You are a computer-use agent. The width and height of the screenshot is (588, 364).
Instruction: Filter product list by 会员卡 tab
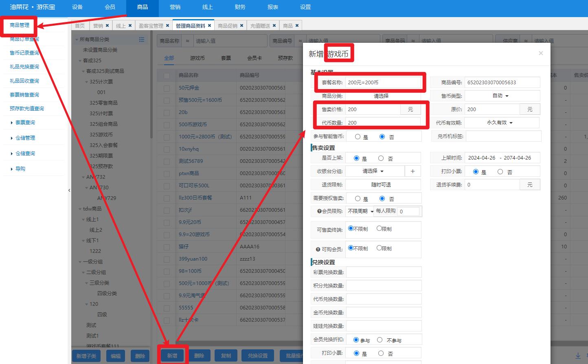255,58
